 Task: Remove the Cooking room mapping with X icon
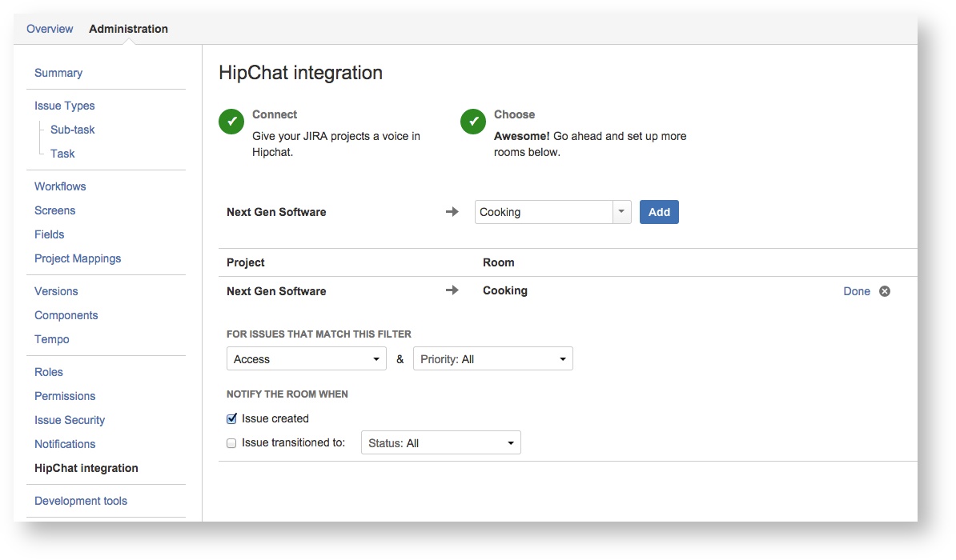click(885, 291)
